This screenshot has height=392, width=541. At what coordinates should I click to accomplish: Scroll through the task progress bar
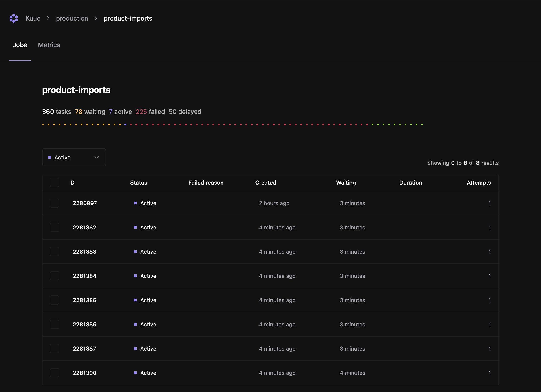pos(233,124)
